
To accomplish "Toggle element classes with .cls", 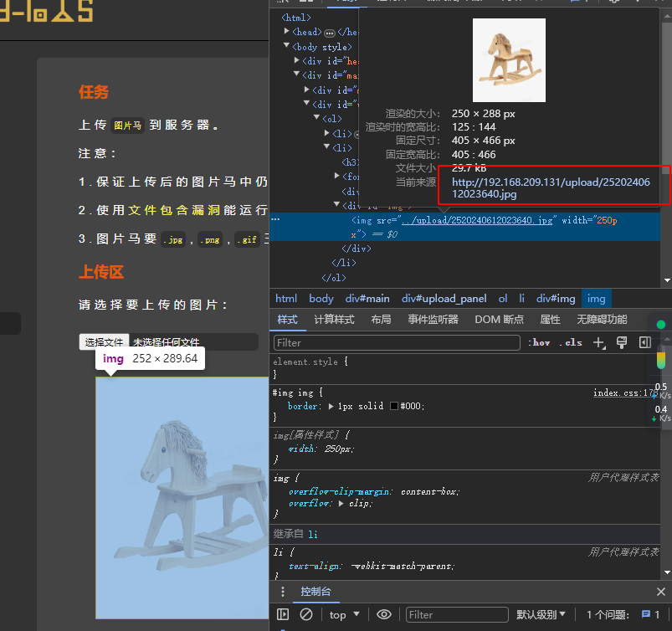I will [572, 342].
